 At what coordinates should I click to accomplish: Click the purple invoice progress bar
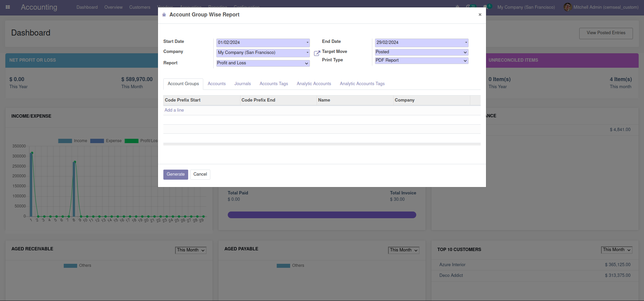tap(322, 215)
